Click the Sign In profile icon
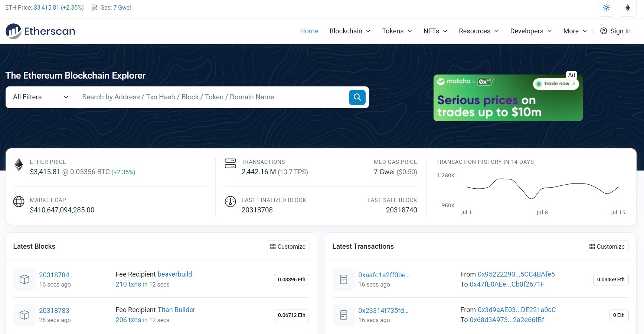This screenshot has height=334, width=644. [603, 31]
